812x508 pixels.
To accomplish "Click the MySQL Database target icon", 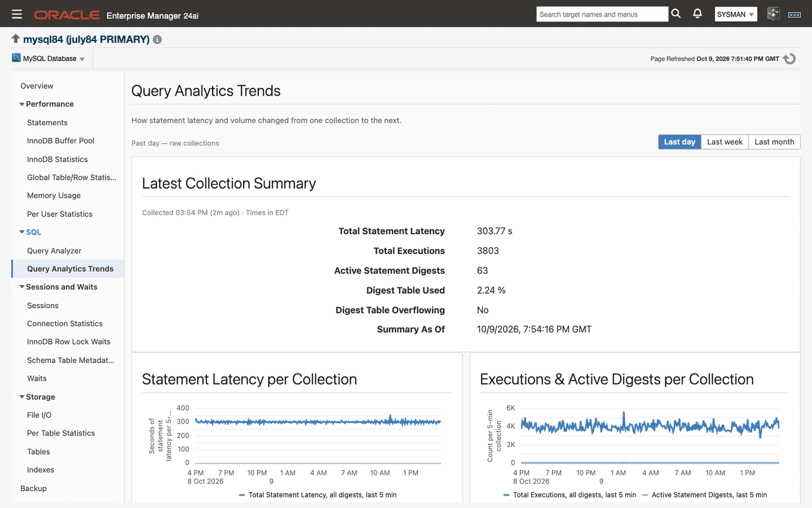I will [x=16, y=58].
